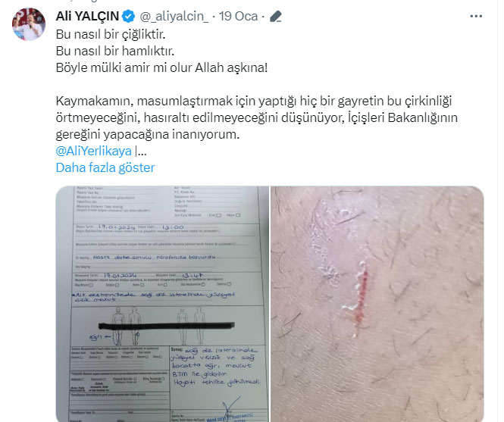Open the medical report image
The image size is (504, 422).
pyautogui.click(x=162, y=304)
